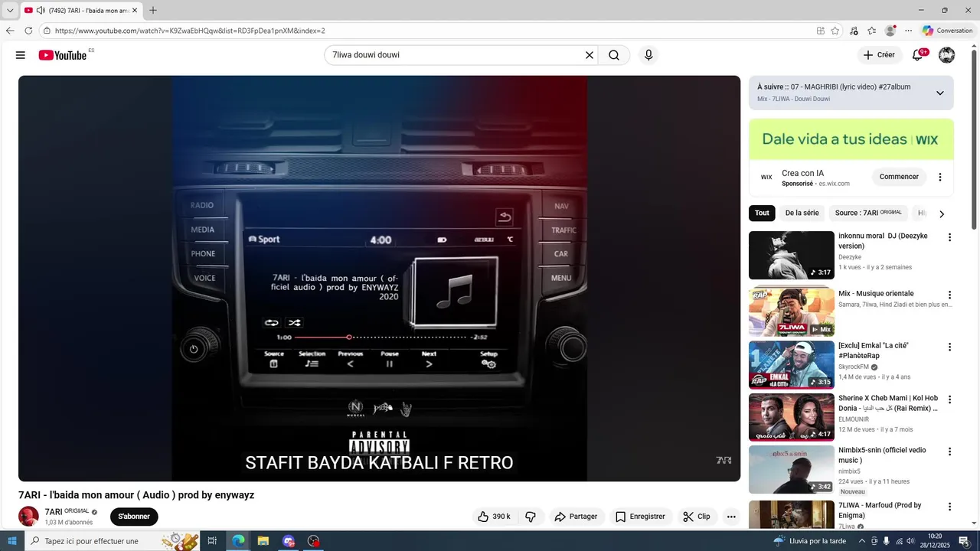Reload the page with the refresh icon
The image size is (980, 551).
(28, 31)
